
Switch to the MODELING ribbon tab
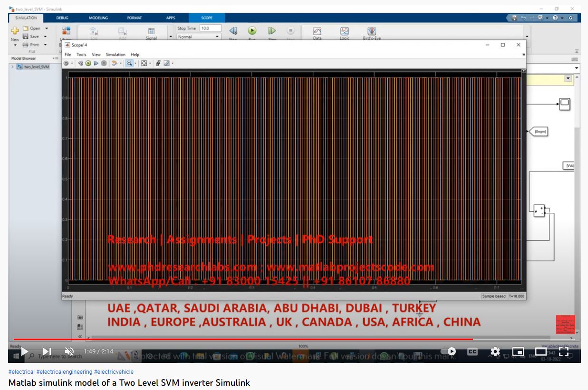click(x=98, y=18)
